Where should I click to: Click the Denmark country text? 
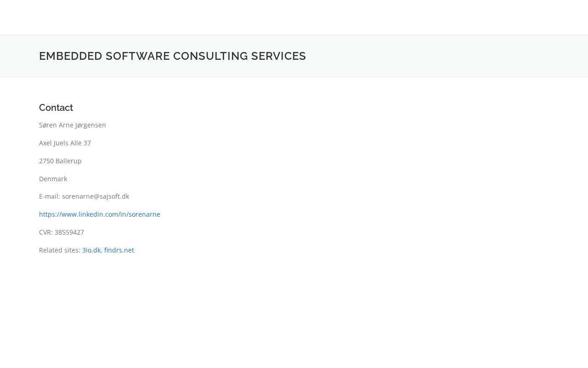pyautogui.click(x=53, y=179)
